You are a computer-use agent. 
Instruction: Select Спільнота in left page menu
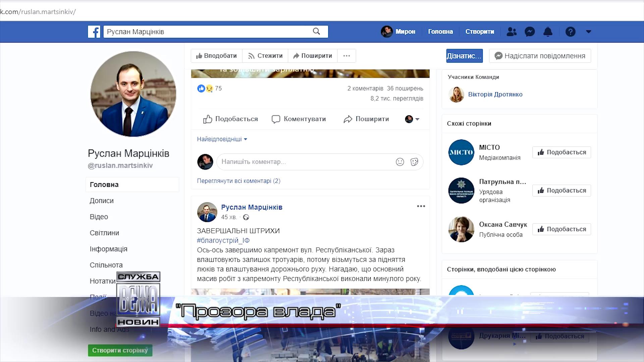tap(106, 265)
